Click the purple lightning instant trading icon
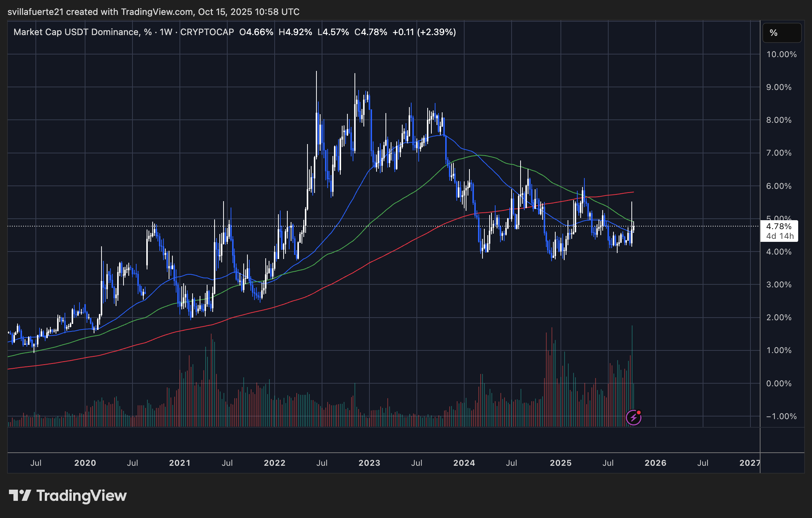This screenshot has width=812, height=518. pos(634,417)
